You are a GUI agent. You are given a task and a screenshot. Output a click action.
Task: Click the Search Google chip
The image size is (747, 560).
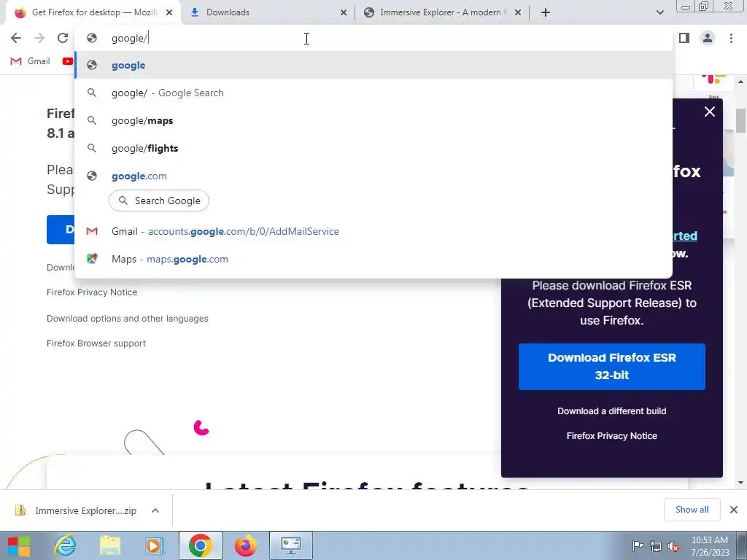pyautogui.click(x=159, y=201)
